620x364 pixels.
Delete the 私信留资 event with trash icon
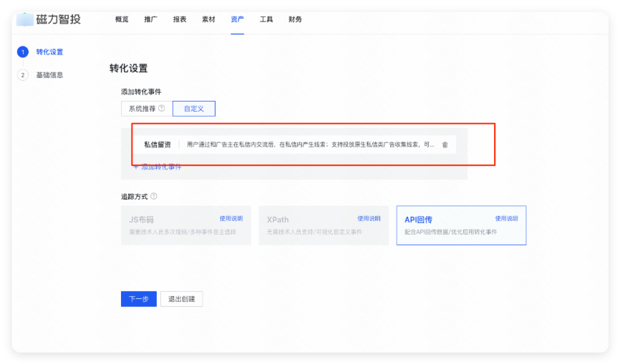pyautogui.click(x=445, y=145)
